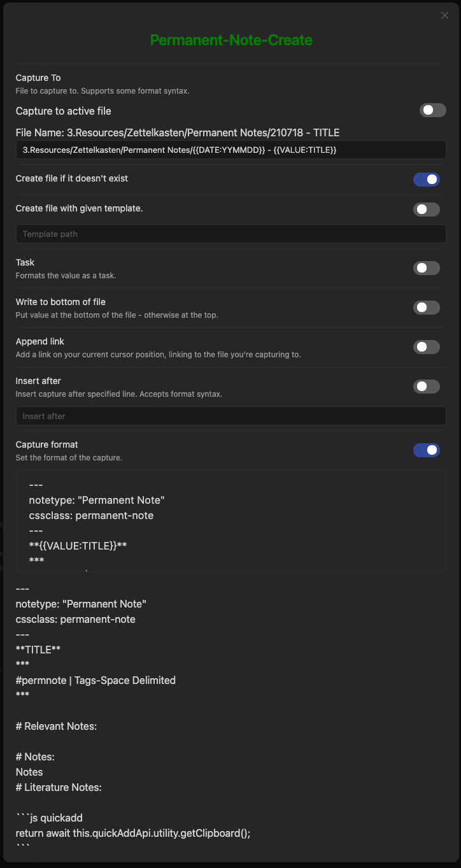This screenshot has width=461, height=868.
Task: Disable the "Capture format" toggle
Action: [x=427, y=450]
